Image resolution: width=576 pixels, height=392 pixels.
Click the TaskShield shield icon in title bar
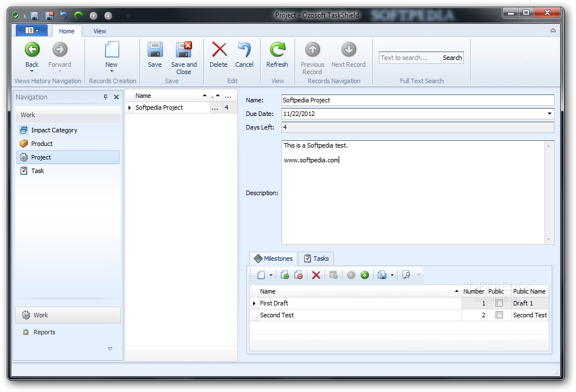(x=16, y=16)
